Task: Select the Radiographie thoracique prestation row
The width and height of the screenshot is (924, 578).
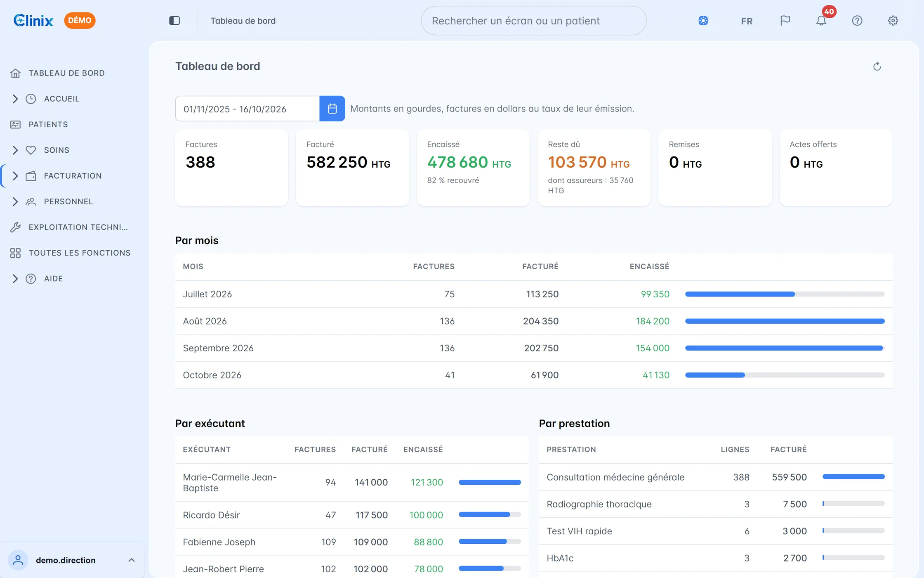Action: point(715,504)
